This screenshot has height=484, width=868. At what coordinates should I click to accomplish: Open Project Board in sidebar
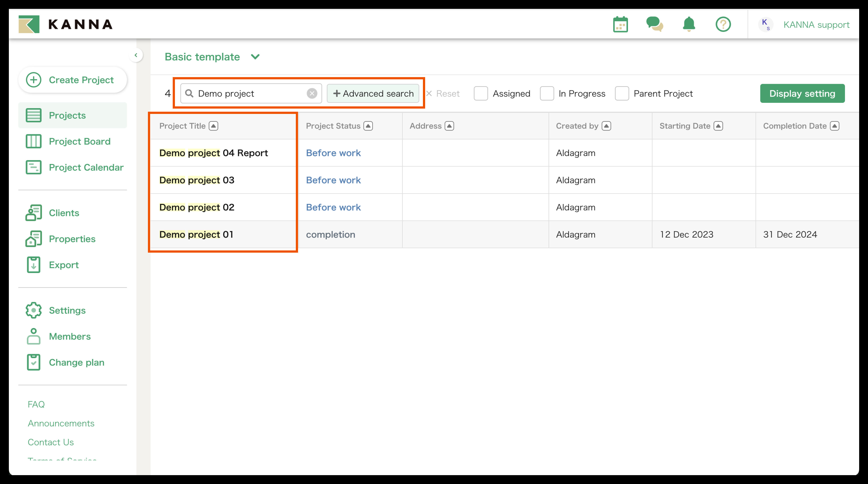coord(79,141)
